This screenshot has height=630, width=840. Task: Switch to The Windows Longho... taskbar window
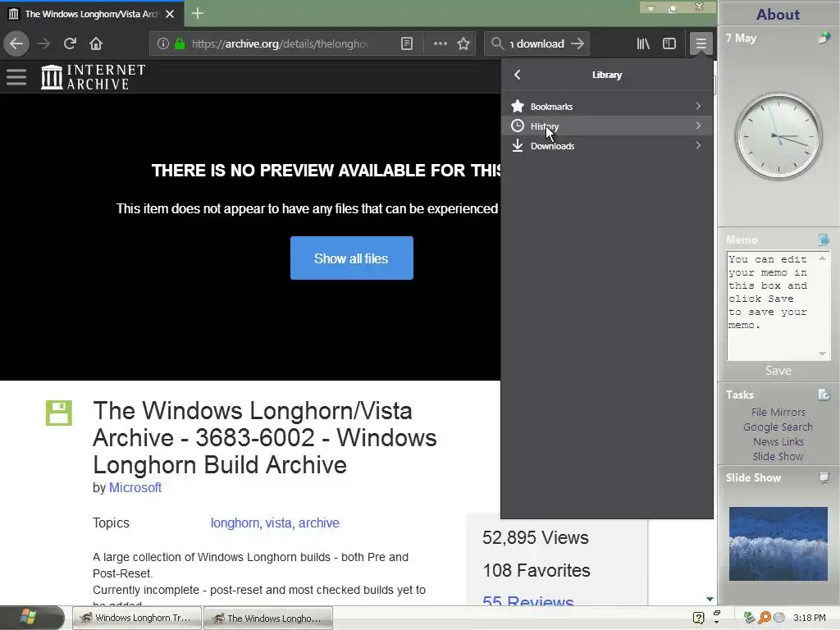(x=268, y=619)
